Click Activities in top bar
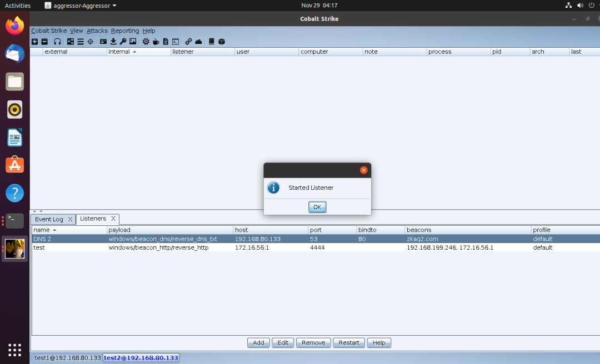Image resolution: width=600 pixels, height=364 pixels. click(x=18, y=6)
